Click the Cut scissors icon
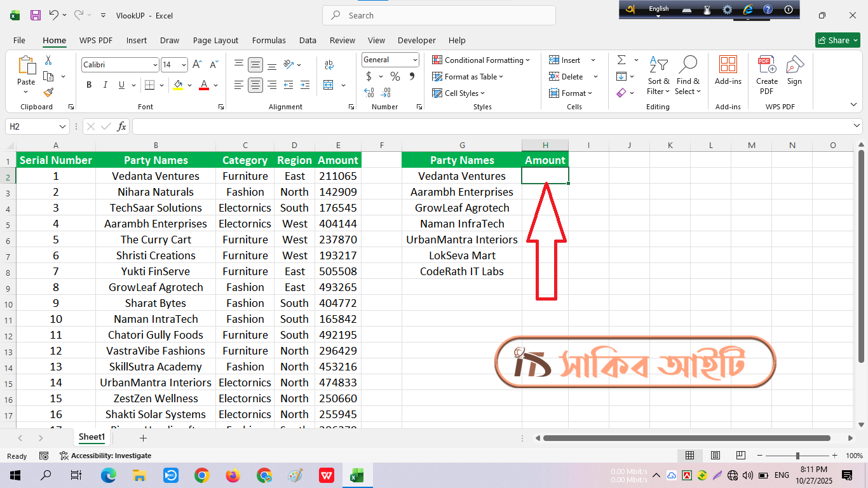868x488 pixels. (x=48, y=60)
